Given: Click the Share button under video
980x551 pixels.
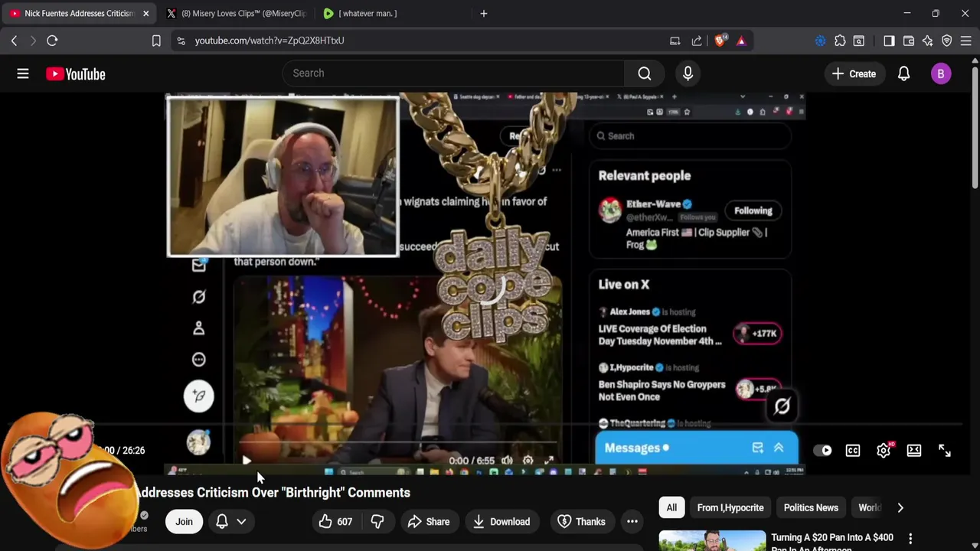Looking at the screenshot, I should tap(429, 522).
